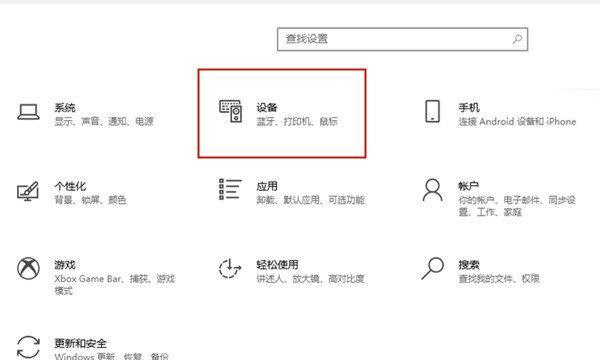600x360 pixels.
Task: Click the text 你的帐户、电子邮件、同步设置
Action: pyautogui.click(x=517, y=206)
